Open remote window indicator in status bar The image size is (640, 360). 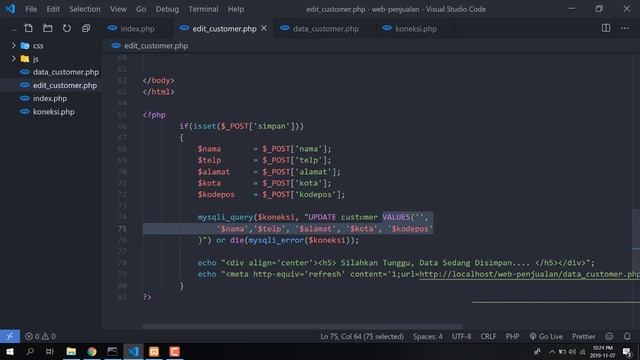pos(10,336)
